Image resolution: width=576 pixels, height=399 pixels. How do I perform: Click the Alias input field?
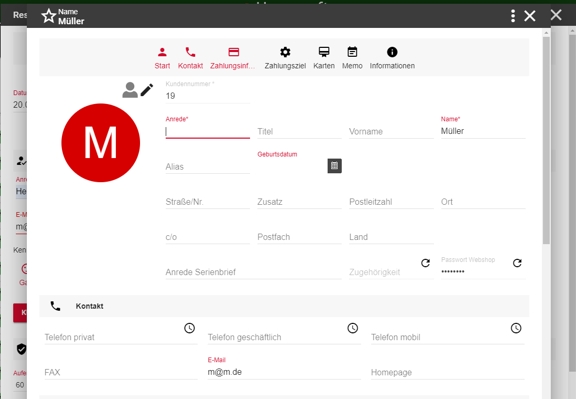[x=208, y=167]
